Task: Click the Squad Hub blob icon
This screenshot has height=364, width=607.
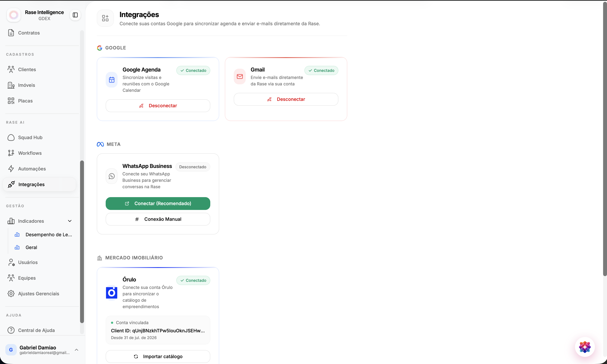Action: click(x=11, y=137)
